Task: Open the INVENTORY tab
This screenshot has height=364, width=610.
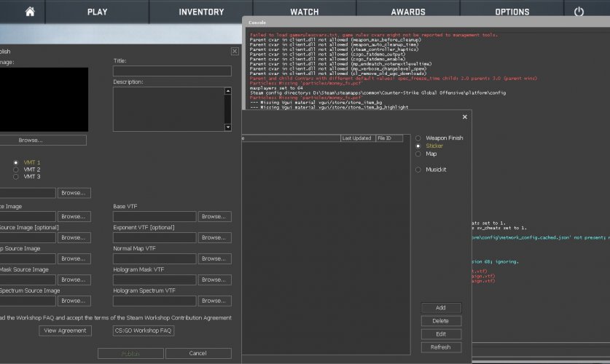Action: [x=201, y=12]
